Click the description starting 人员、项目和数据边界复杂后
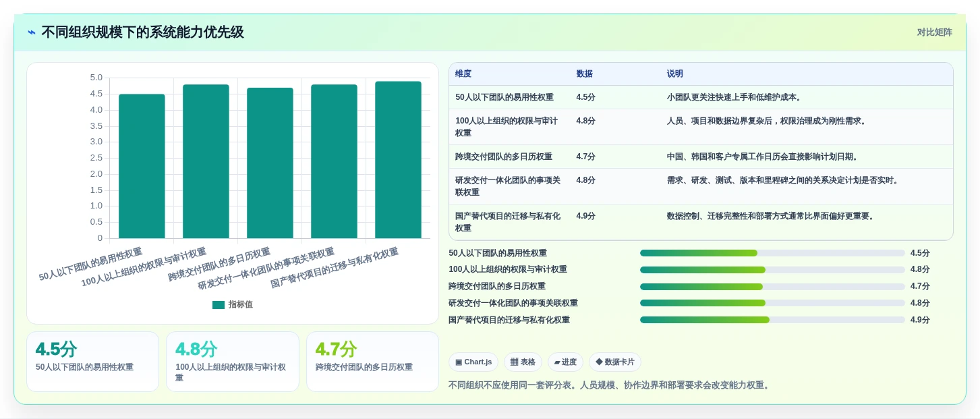The width and height of the screenshot is (980, 419). (x=768, y=121)
